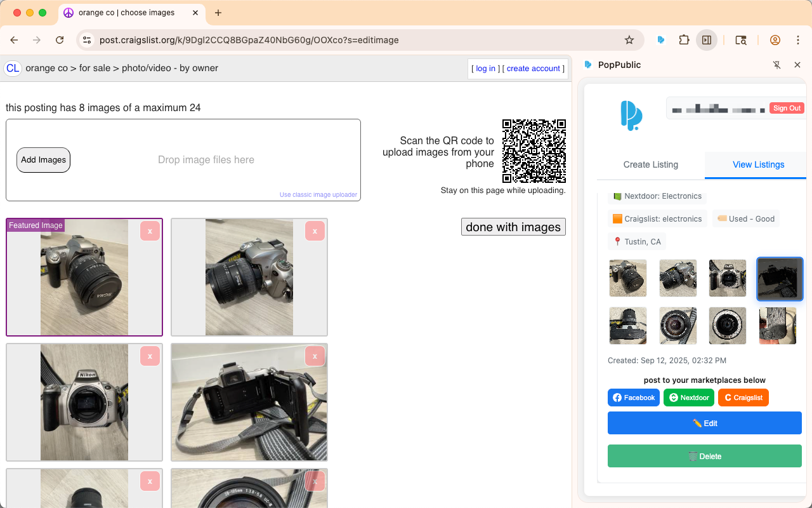
Task: Post listing to Nextdoor
Action: coord(689,398)
